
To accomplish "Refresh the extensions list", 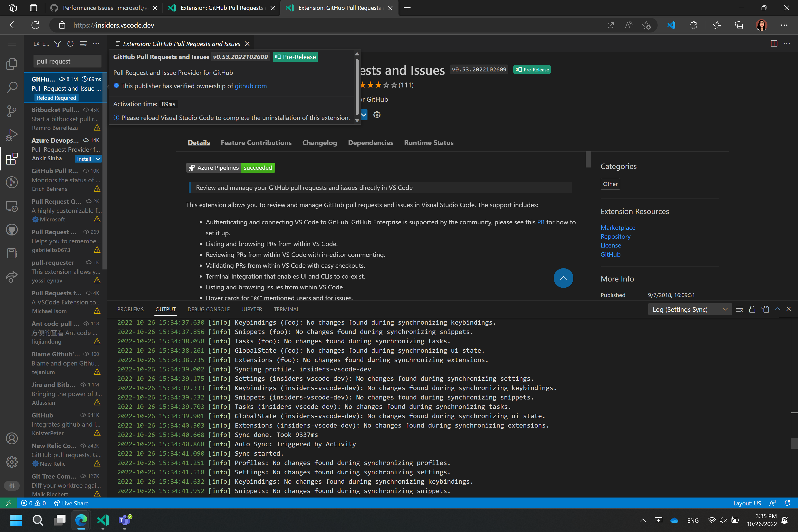I will click(70, 43).
